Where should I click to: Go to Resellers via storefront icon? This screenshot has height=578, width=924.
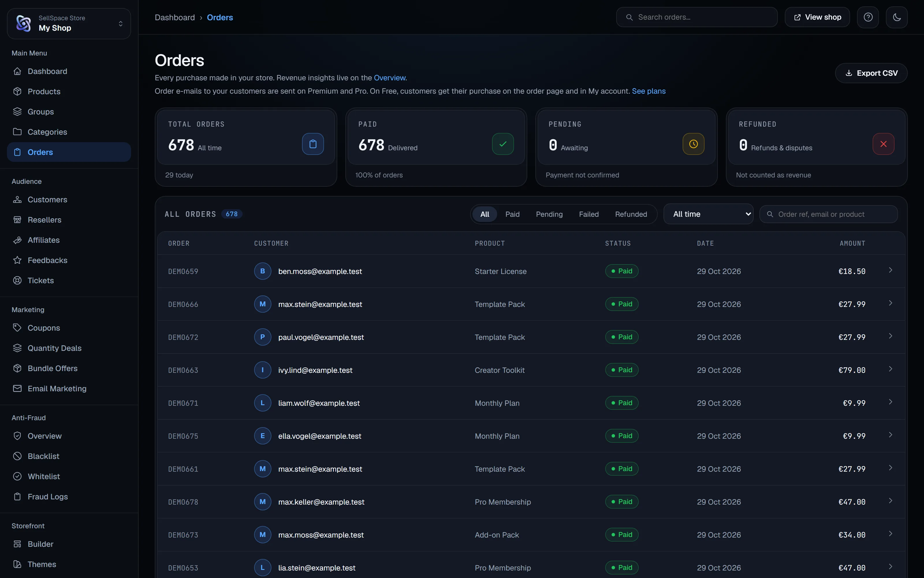pyautogui.click(x=17, y=220)
